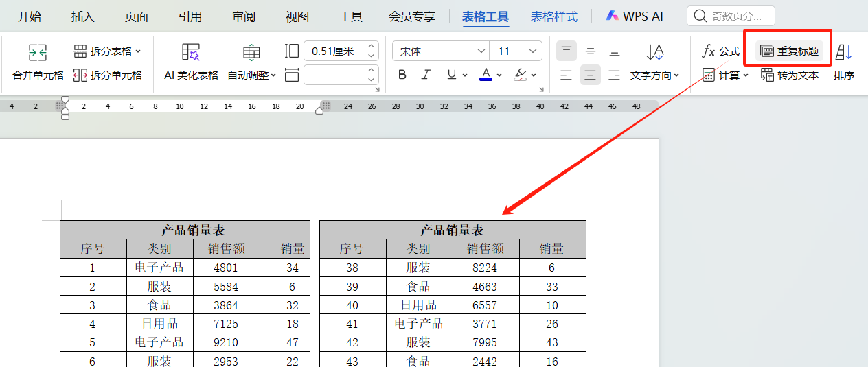Image resolution: width=868 pixels, height=367 pixels.
Task: Click the AI 美化表格 icon
Action: pos(191,52)
